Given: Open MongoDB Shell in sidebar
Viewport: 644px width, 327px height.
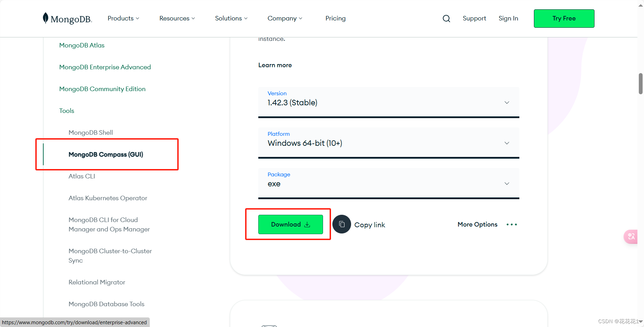Looking at the screenshot, I should 91,133.
